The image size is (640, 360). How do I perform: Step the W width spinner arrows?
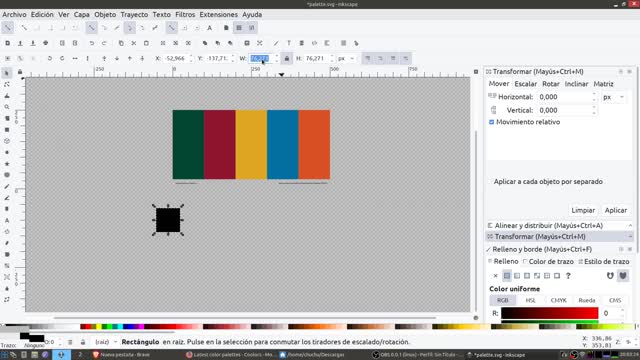[277, 58]
